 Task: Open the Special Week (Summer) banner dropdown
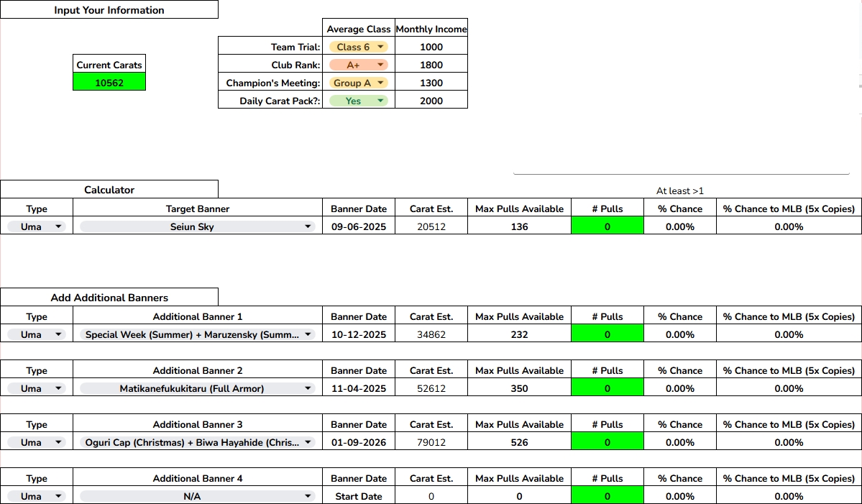[x=198, y=334]
